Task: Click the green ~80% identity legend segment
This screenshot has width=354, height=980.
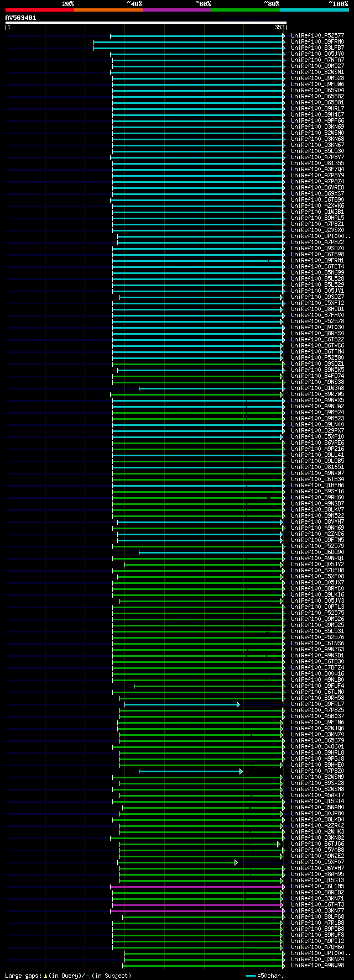Action: (x=246, y=10)
